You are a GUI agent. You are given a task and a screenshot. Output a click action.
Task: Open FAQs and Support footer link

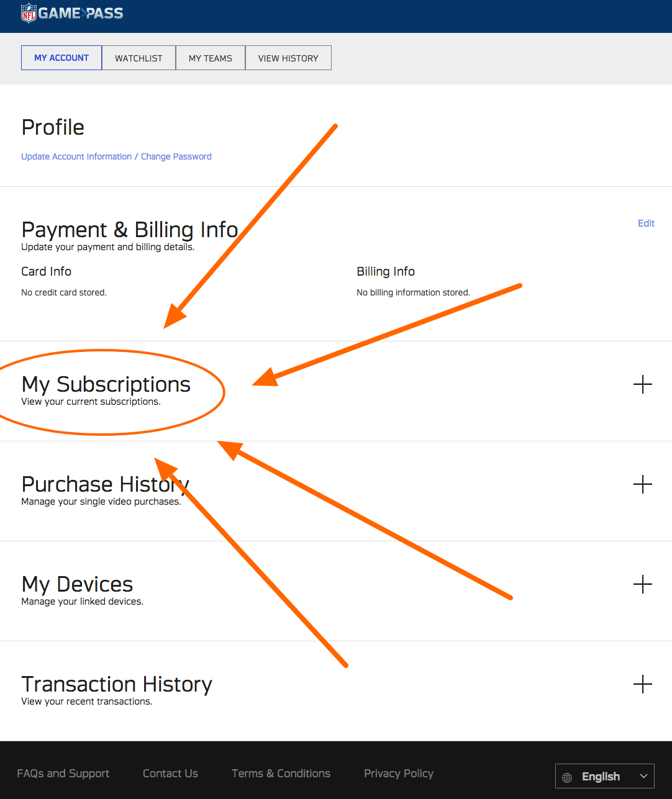[63, 774]
